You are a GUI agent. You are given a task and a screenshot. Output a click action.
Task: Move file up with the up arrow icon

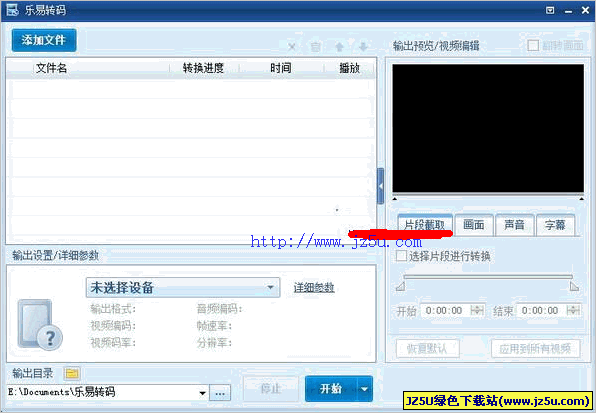339,47
